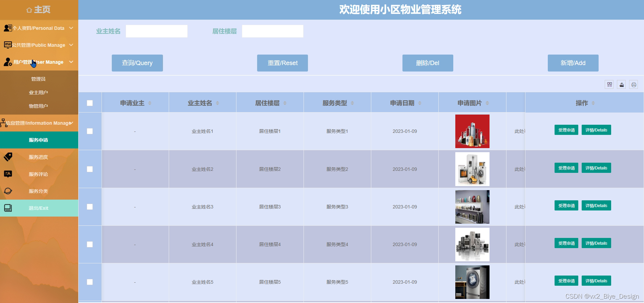The height and width of the screenshot is (303, 644).
Task: Expand the Personal Data chevron
Action: pos(71,28)
